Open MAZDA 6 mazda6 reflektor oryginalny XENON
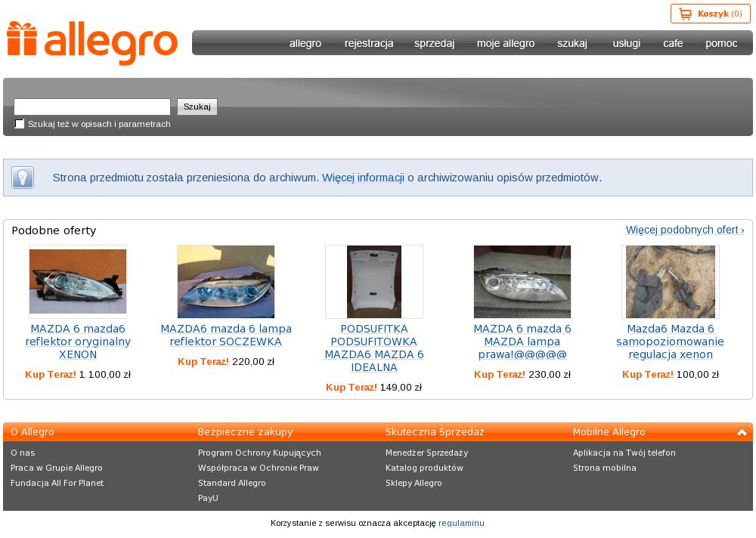The height and width of the screenshot is (538, 756). click(78, 342)
